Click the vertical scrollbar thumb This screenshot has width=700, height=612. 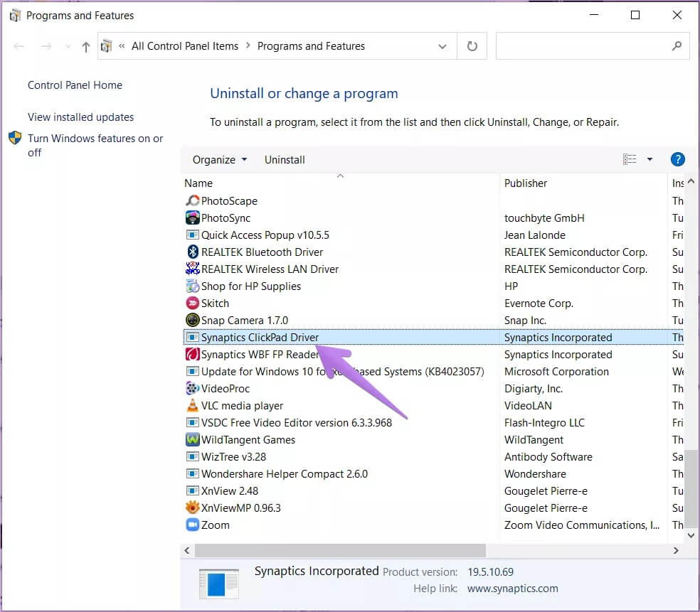click(x=691, y=489)
